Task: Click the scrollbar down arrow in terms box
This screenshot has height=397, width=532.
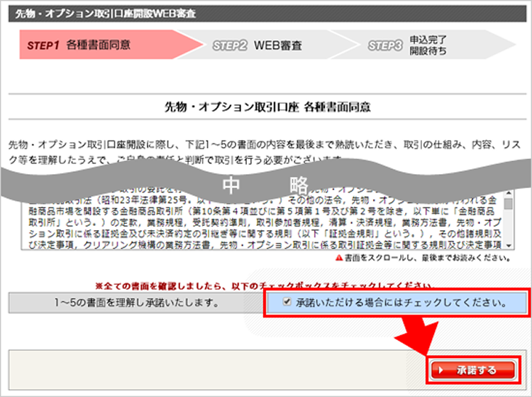Action: [x=508, y=244]
